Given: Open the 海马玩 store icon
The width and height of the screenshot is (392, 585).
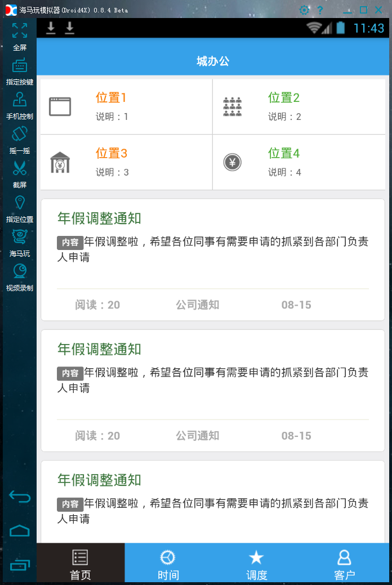Looking at the screenshot, I should (19, 237).
